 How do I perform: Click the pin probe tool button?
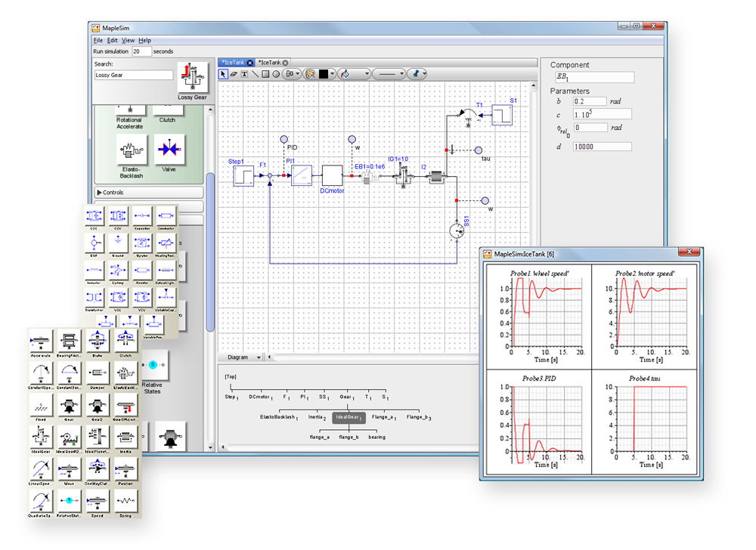[416, 74]
